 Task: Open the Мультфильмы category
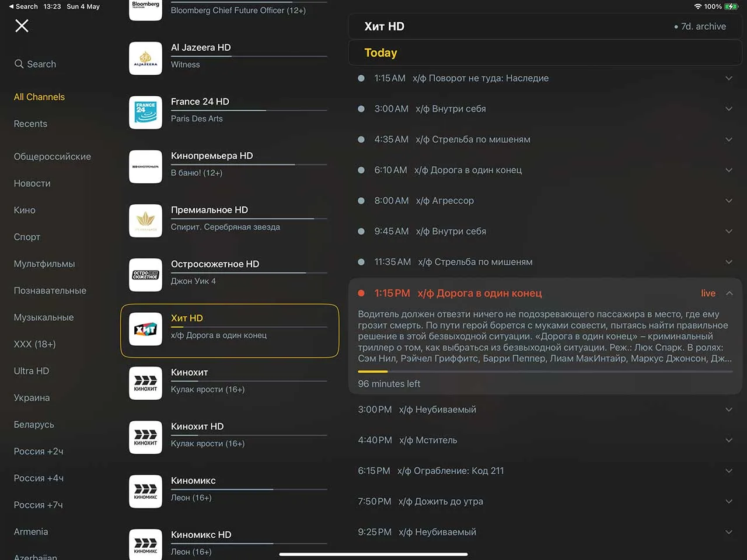pos(44,264)
